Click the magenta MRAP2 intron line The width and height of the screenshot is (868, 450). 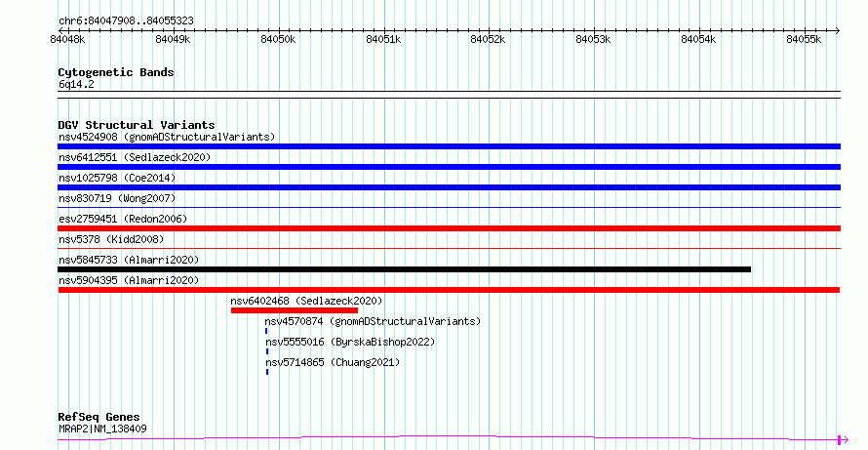[448, 437]
